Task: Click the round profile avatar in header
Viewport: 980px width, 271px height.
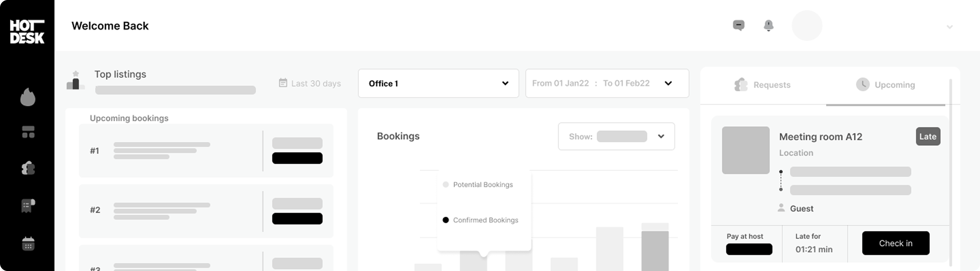Action: 807,25
